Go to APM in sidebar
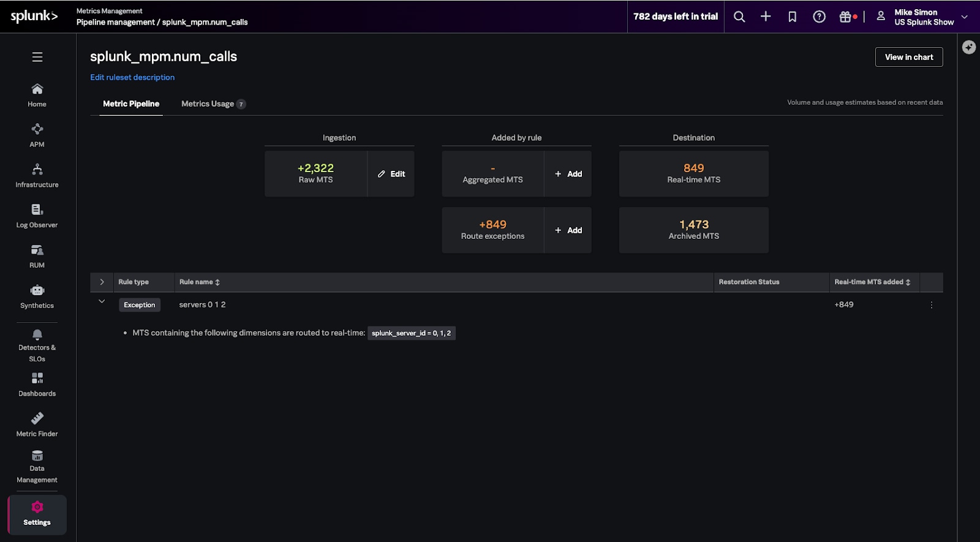This screenshot has width=980, height=542. click(x=37, y=135)
